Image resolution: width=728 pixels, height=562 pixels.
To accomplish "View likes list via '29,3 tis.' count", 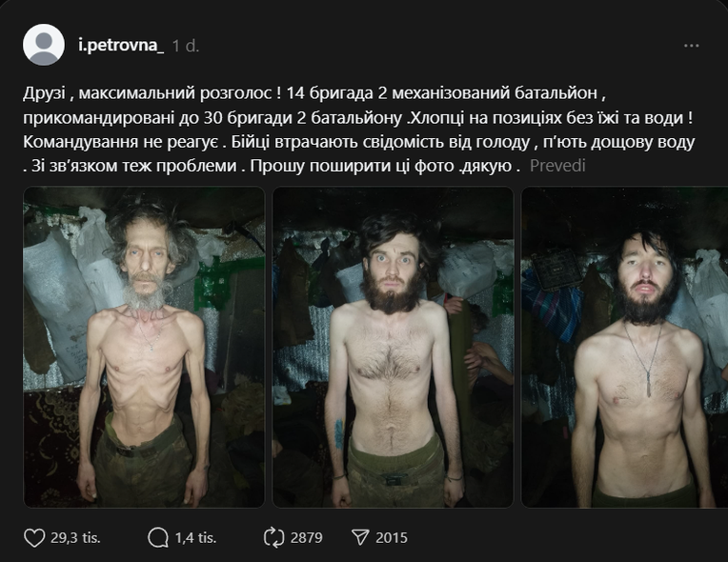I will click(x=75, y=538).
